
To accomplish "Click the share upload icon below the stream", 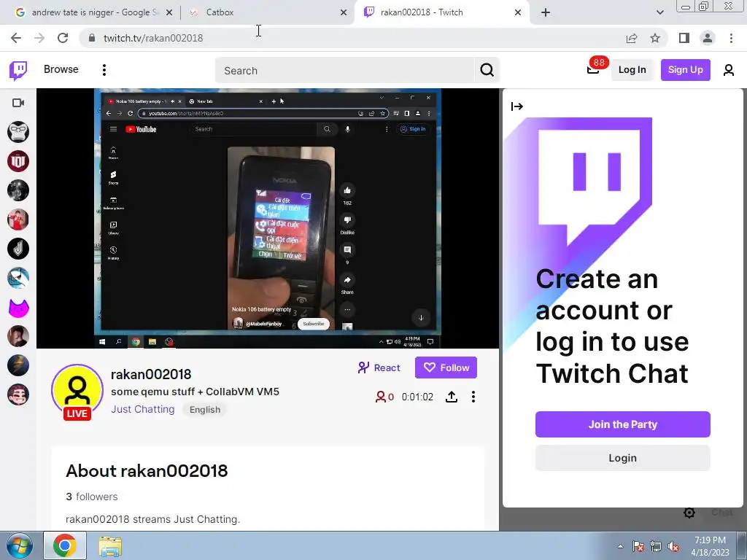I will (x=451, y=397).
